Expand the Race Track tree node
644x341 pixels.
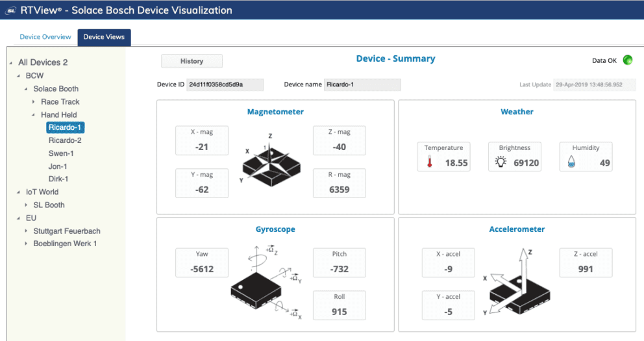pyautogui.click(x=34, y=102)
